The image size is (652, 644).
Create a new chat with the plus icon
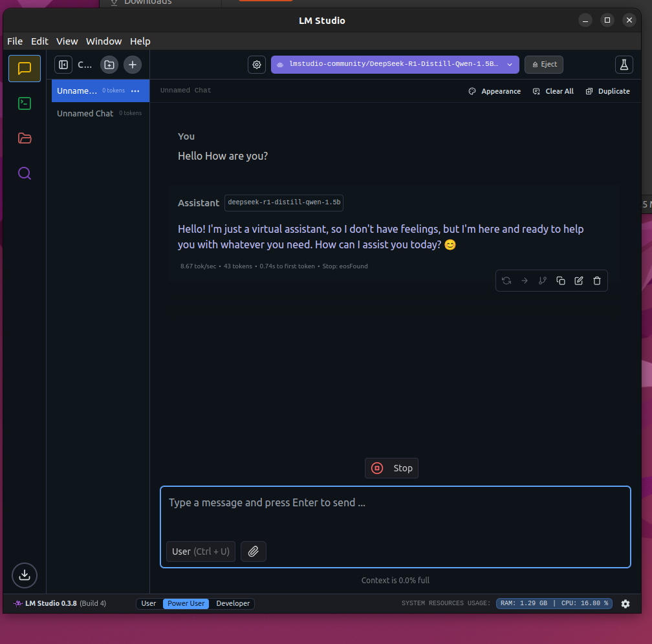click(132, 65)
